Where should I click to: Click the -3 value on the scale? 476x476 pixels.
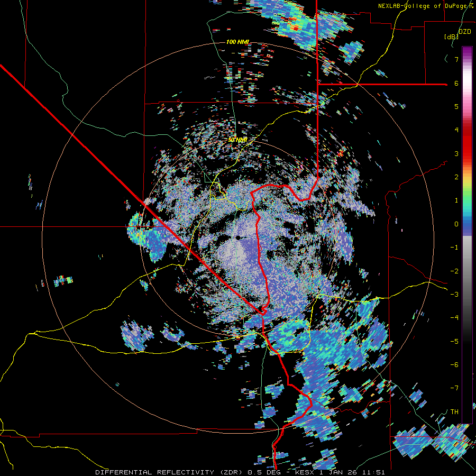click(x=454, y=295)
